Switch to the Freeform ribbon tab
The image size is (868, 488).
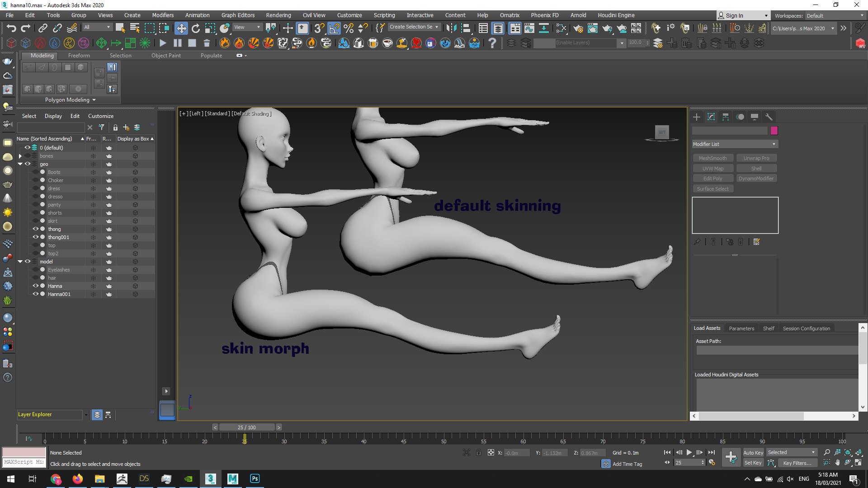pos(79,56)
